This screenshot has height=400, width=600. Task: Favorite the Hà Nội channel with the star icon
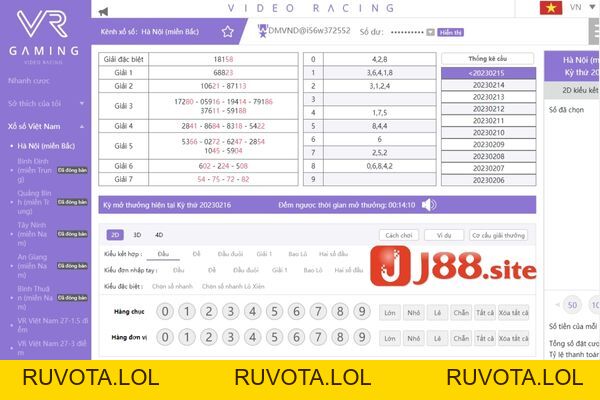(228, 31)
